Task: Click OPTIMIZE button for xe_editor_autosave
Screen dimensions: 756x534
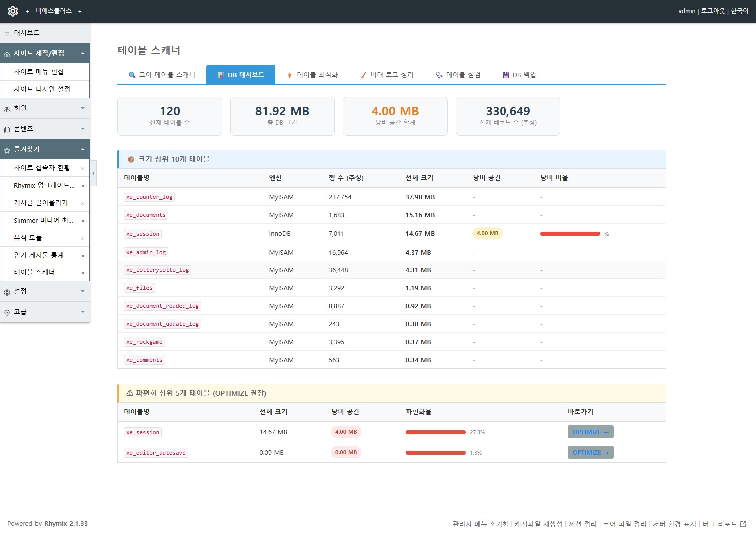Action: (590, 453)
